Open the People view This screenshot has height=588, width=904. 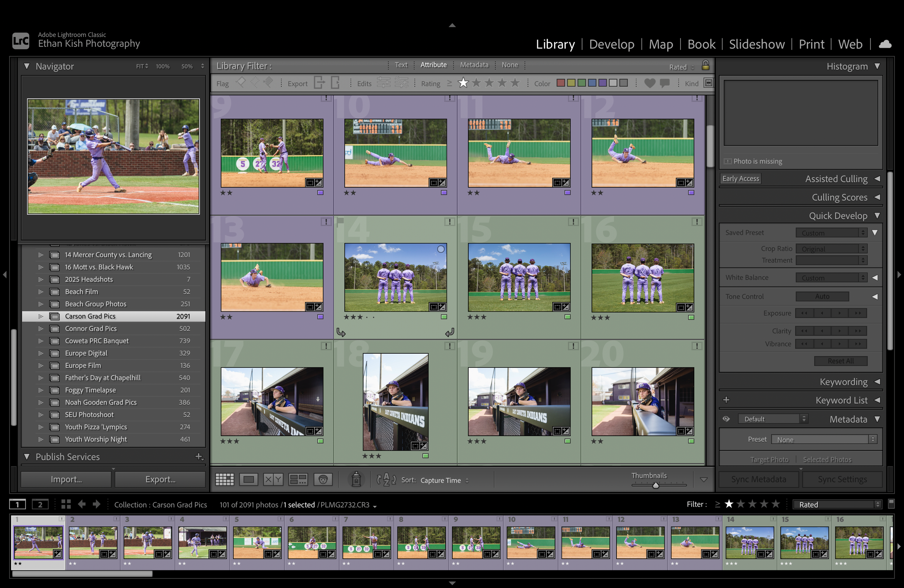coord(323,479)
